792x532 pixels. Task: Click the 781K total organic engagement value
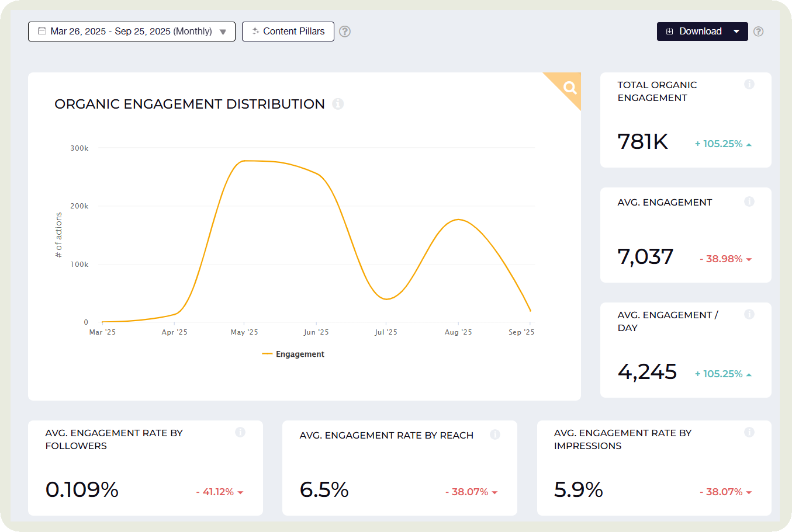pos(642,142)
